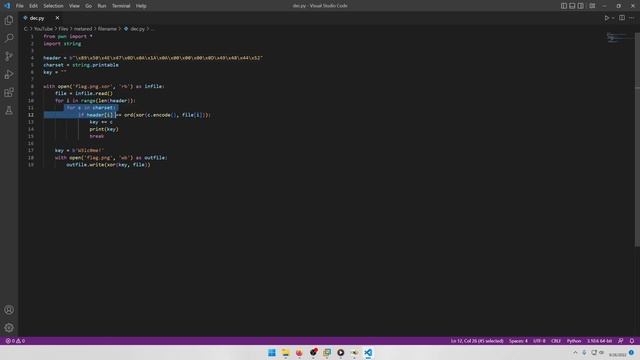
Task: Click the editor vertical scrollbar
Action: click(x=637, y=139)
